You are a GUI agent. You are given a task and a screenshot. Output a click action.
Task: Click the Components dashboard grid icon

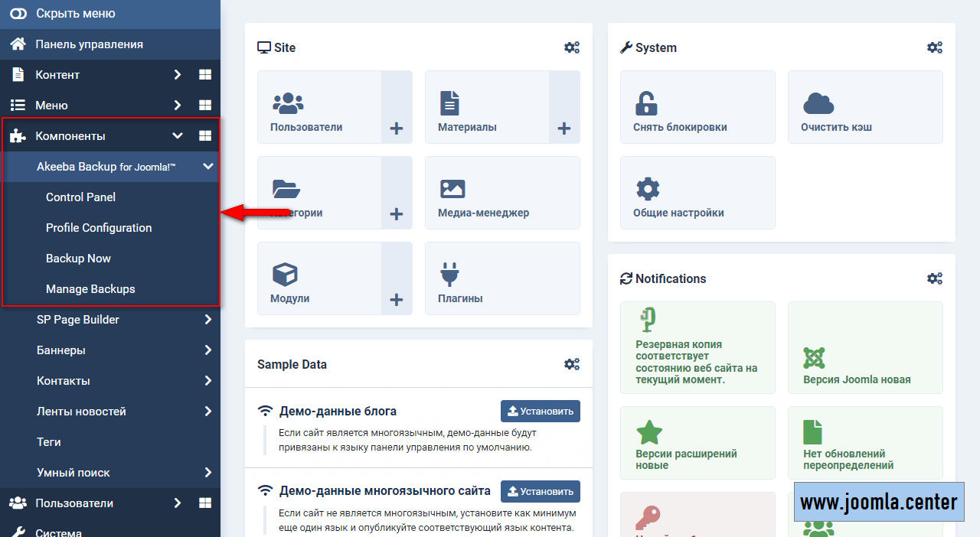(204, 136)
